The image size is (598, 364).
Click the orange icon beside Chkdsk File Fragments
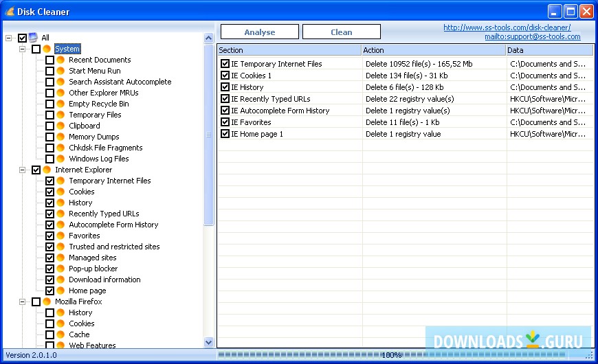[x=60, y=148]
